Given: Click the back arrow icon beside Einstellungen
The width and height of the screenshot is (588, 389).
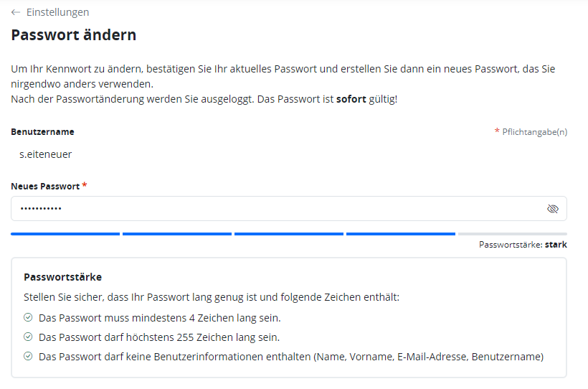Looking at the screenshot, I should pos(15,12).
